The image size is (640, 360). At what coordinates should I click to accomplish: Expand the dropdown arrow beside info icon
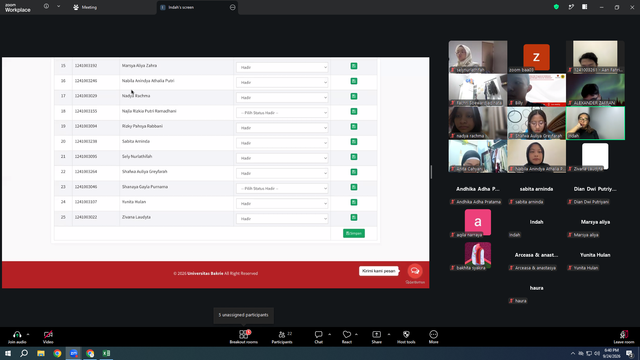coord(58,7)
